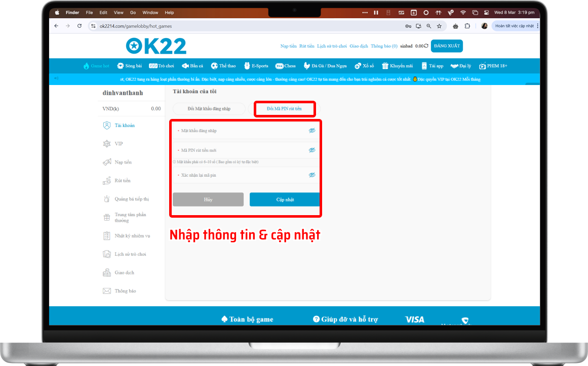Click the Rút tiền withdraw icon in sidebar
The image size is (588, 366).
point(106,181)
